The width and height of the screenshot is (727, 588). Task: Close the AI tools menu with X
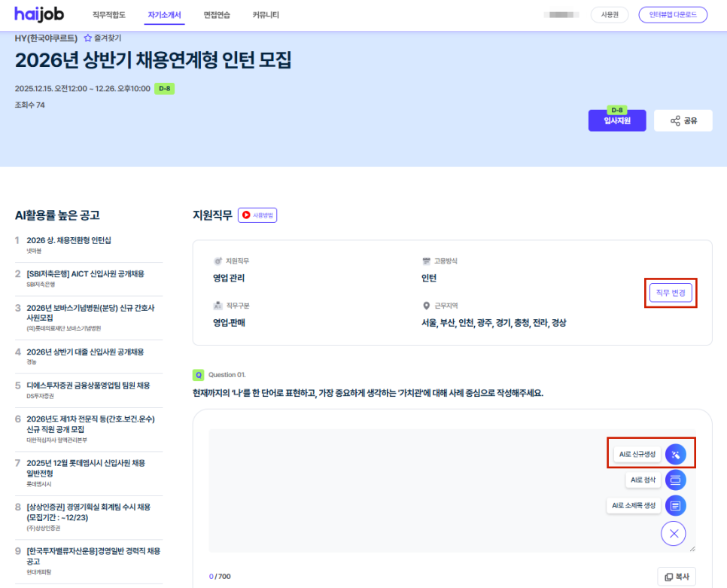tap(673, 534)
